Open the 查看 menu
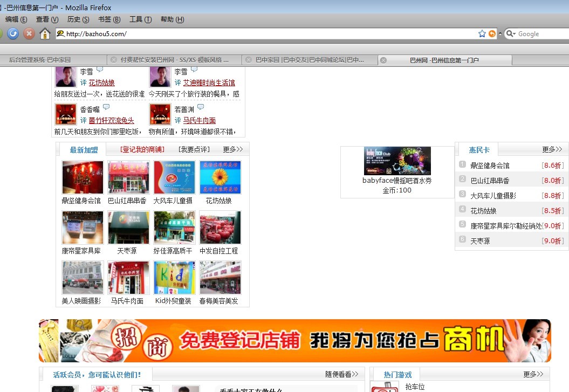This screenshot has width=569, height=392. (47, 19)
